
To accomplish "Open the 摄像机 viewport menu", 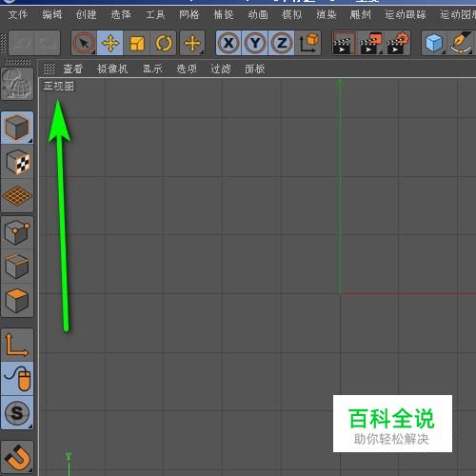I will click(112, 69).
